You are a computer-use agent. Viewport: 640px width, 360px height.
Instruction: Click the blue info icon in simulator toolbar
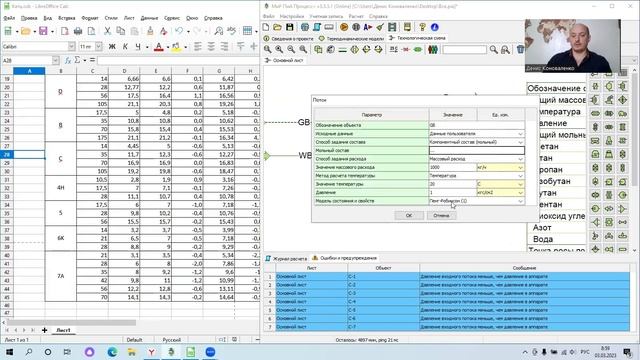(435, 27)
